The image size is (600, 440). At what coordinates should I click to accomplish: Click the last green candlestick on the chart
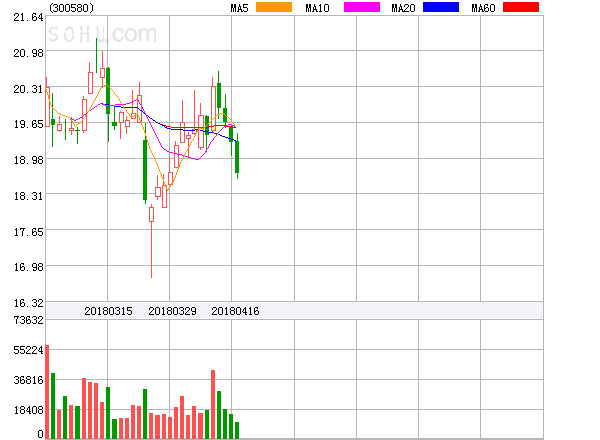click(237, 156)
